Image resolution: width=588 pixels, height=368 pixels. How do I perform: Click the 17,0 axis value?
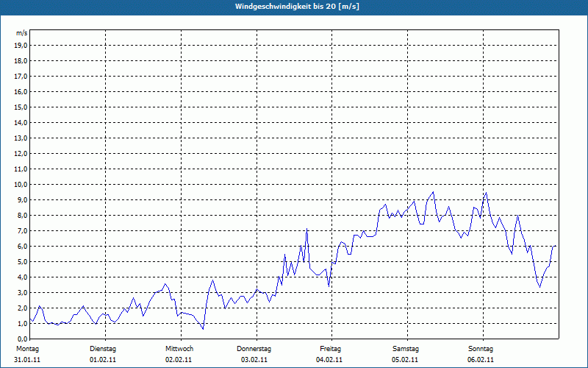point(21,77)
